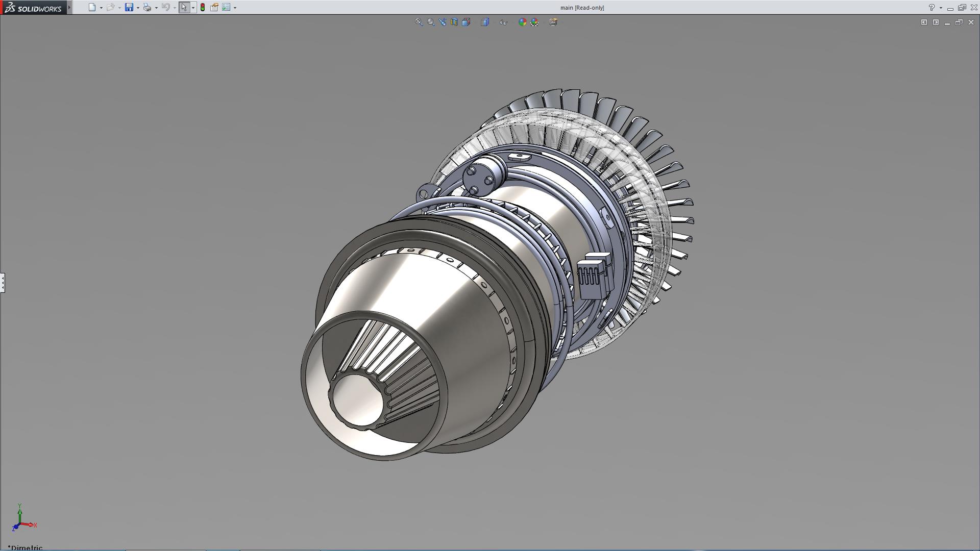Open the Display Style cube icon
The height and width of the screenshot is (551, 980).
tap(485, 22)
